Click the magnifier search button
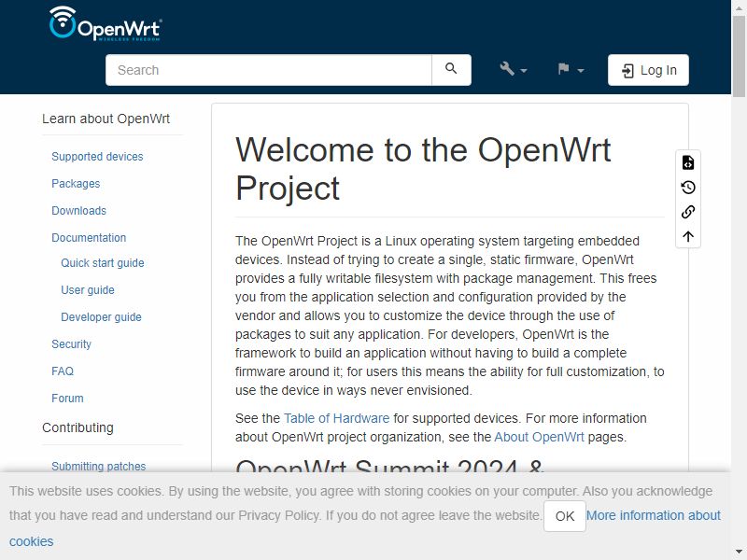Screen dimensions: 747x560 pyautogui.click(x=451, y=69)
